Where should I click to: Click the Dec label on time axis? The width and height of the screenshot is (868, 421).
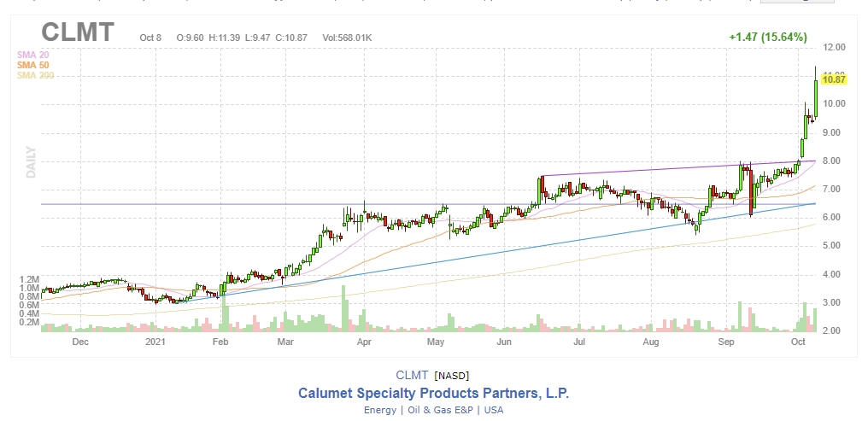[81, 342]
